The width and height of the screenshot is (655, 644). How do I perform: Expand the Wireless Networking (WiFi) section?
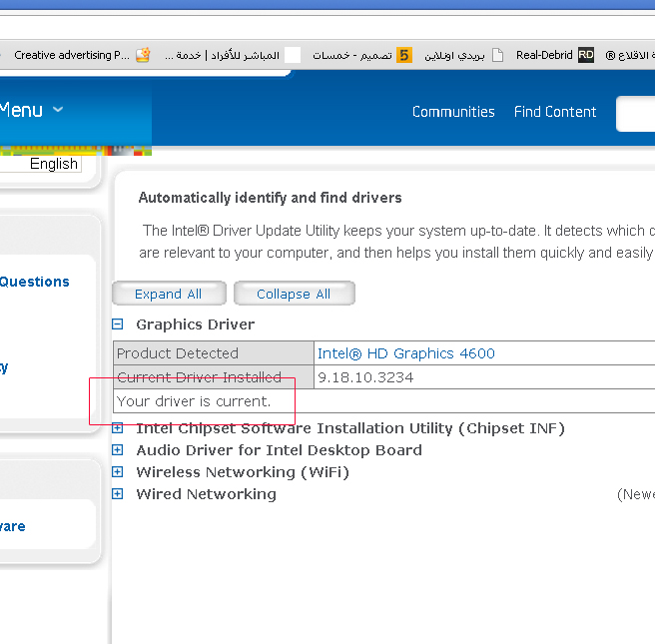[x=118, y=472]
